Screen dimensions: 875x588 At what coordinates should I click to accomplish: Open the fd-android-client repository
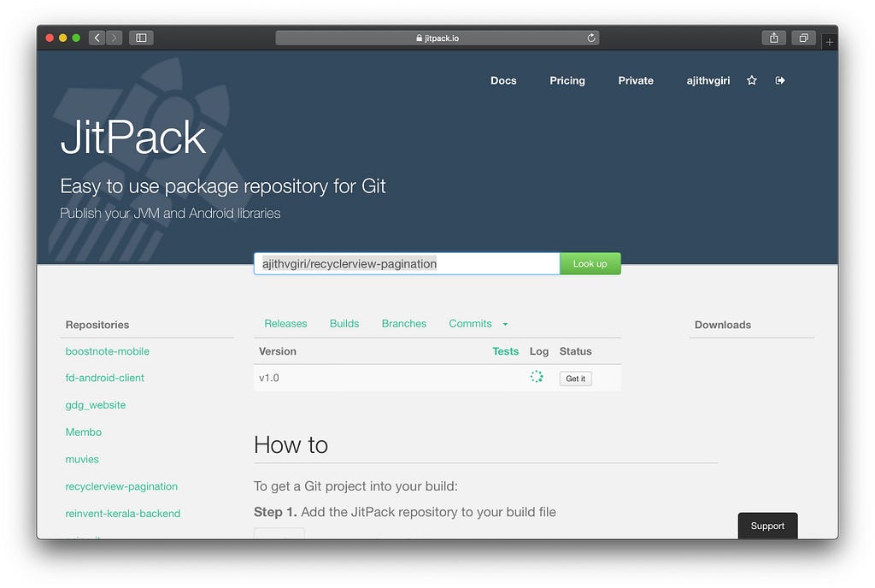pyautogui.click(x=104, y=378)
